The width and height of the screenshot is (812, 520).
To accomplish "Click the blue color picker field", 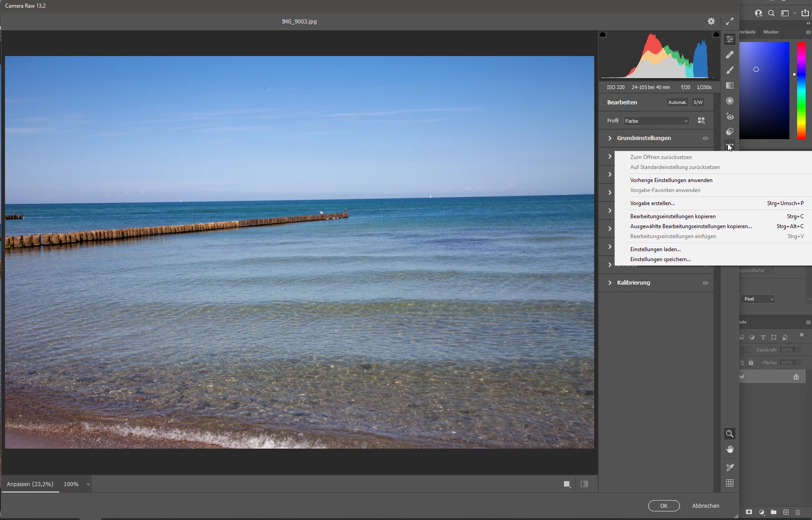I will click(x=764, y=90).
